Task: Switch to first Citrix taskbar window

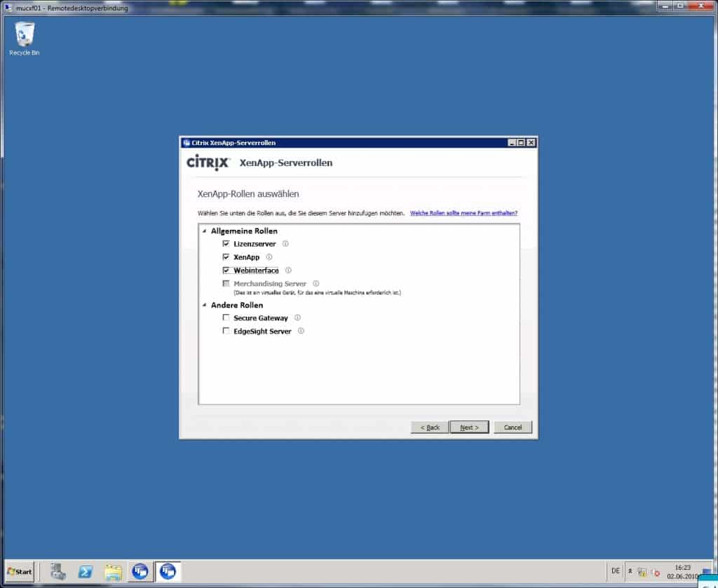Action: click(140, 571)
